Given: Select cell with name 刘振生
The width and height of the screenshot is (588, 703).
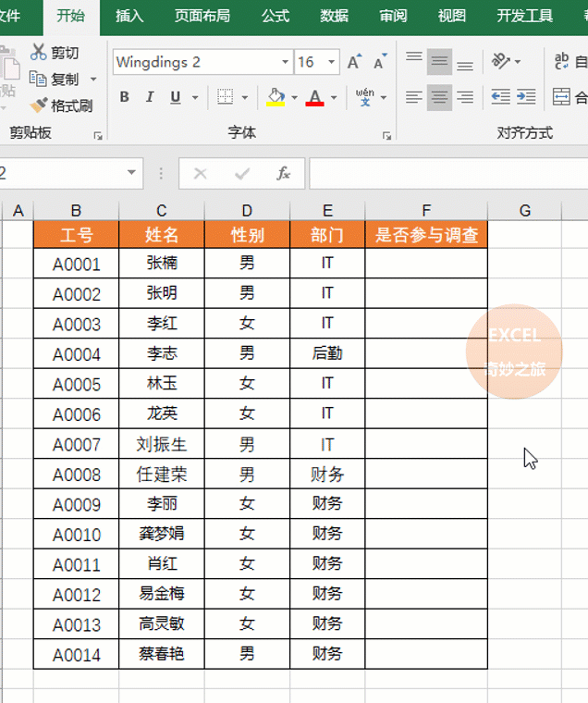Looking at the screenshot, I should tap(162, 444).
